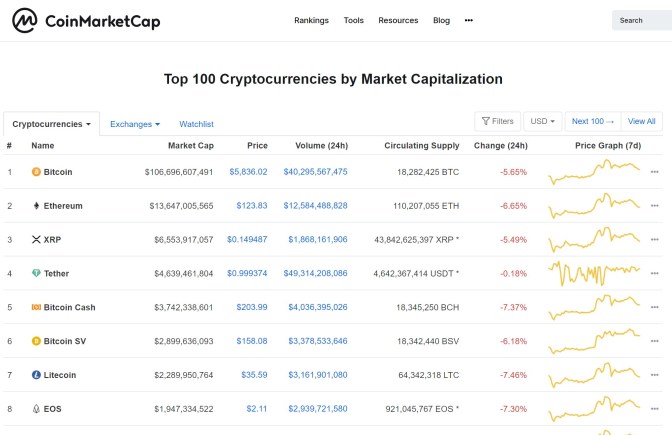Click the XRP coin icon
This screenshot has height=435, width=672.
pos(36,240)
